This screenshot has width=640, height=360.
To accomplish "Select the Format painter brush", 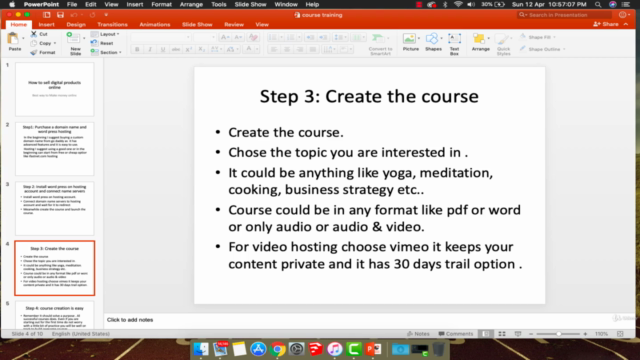I will coord(34,52).
